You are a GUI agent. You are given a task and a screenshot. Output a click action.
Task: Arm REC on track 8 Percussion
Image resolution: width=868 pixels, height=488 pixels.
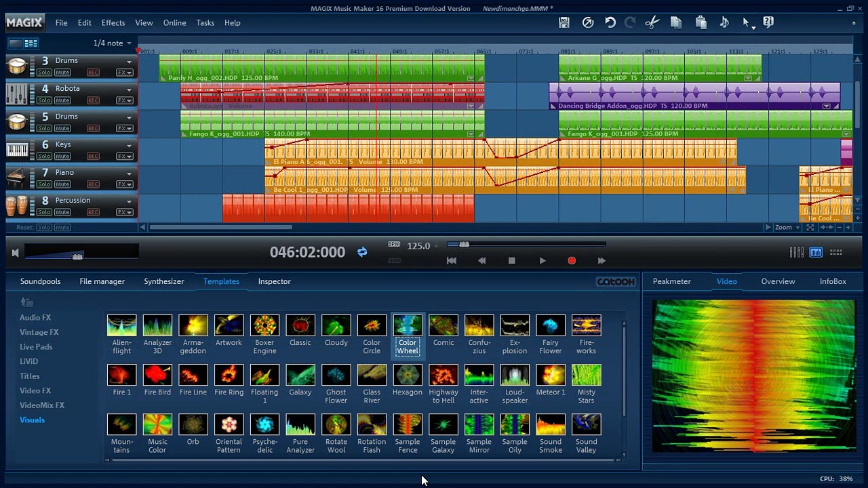click(93, 212)
